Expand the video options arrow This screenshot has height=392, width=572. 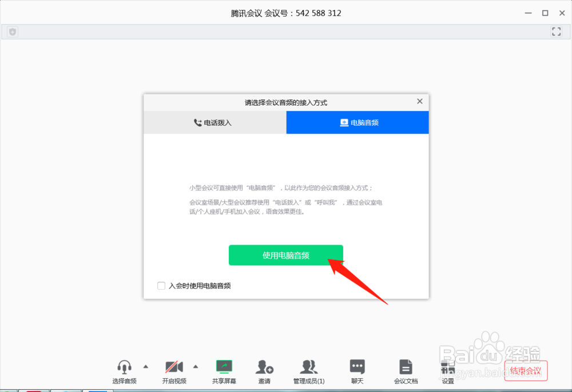tap(196, 366)
